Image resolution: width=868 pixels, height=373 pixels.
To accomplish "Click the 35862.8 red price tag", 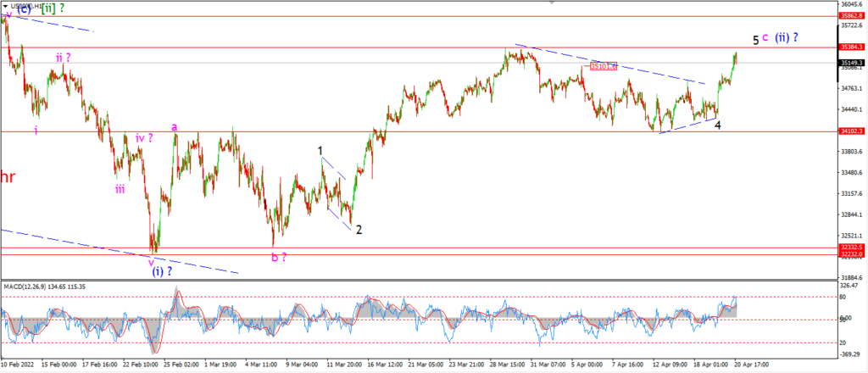I will pyautogui.click(x=851, y=16).
